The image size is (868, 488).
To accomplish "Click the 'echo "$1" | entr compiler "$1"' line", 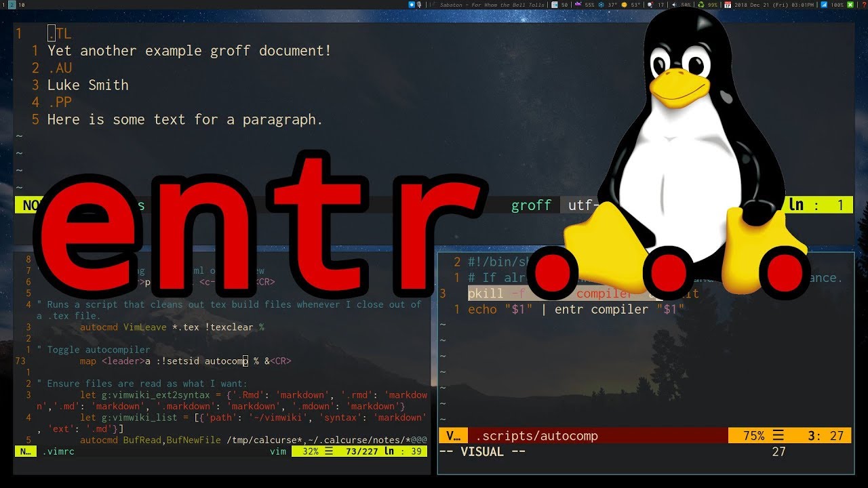I will (576, 309).
